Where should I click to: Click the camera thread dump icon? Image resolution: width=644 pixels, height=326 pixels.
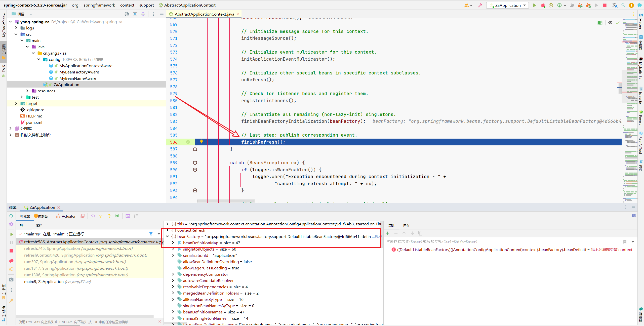[11, 279]
